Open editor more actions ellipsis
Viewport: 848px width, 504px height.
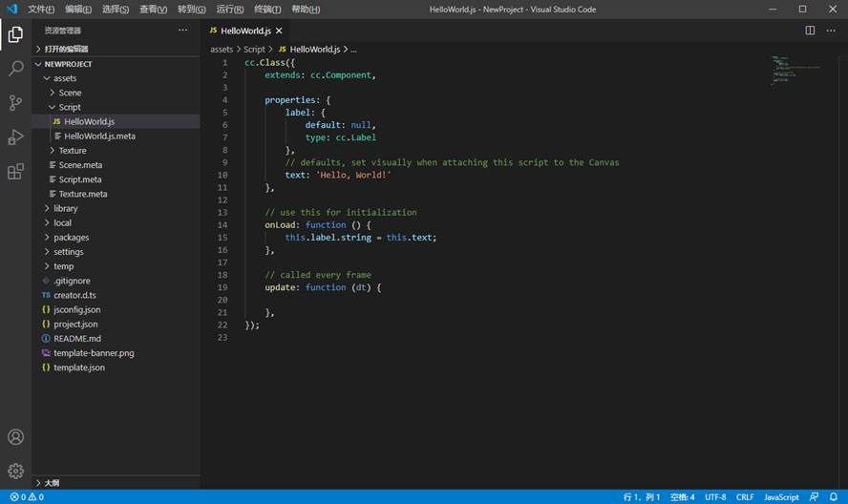pos(831,31)
